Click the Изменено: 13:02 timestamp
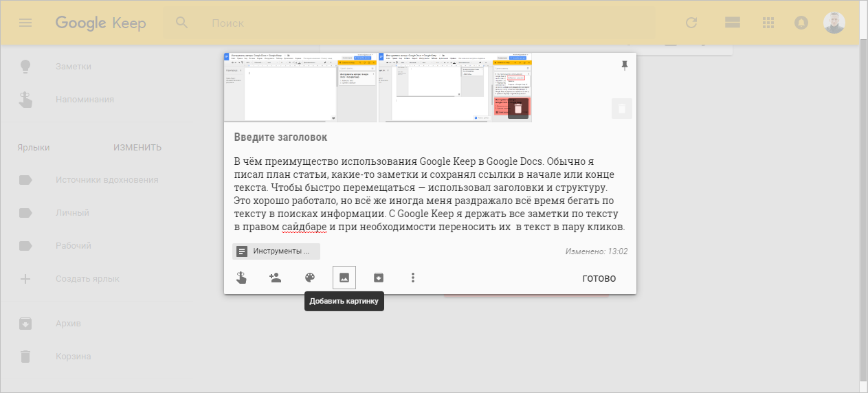Image resolution: width=868 pixels, height=393 pixels. 597,251
